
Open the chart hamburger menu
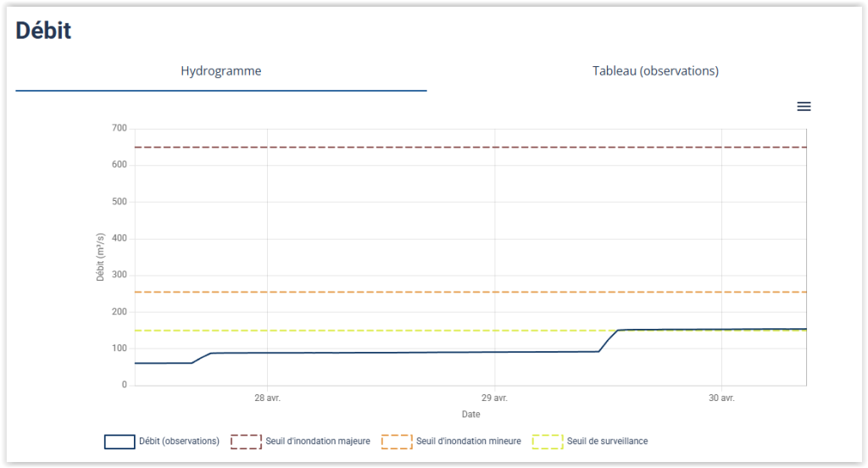[804, 107]
